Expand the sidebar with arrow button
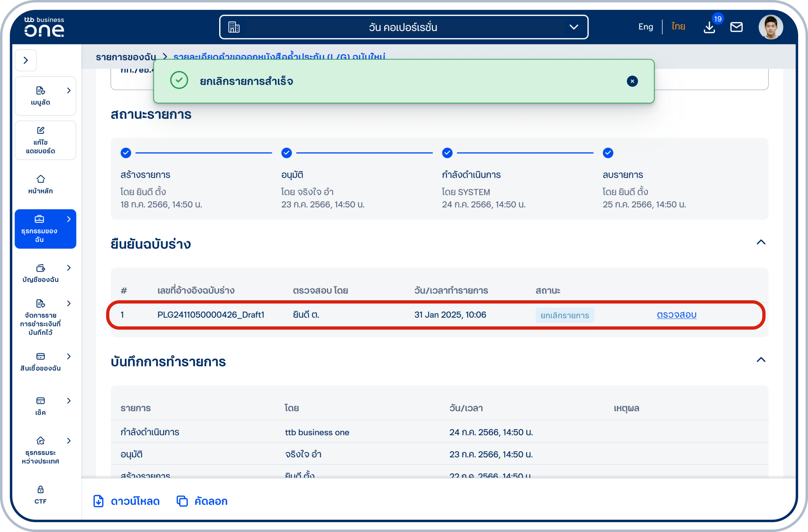This screenshot has height=532, width=808. (x=26, y=60)
